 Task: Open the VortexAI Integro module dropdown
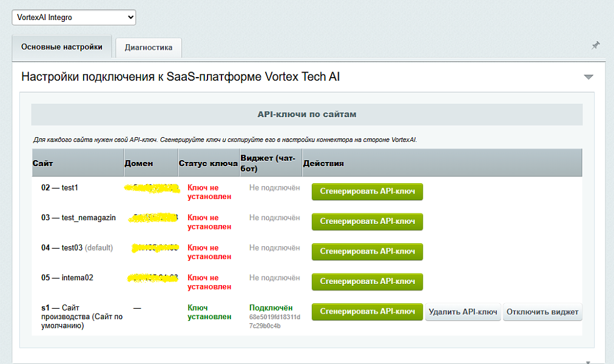[x=74, y=17]
